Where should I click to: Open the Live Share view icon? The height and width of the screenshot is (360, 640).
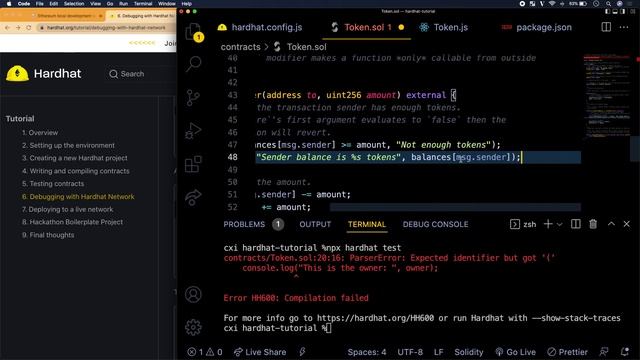193,198
